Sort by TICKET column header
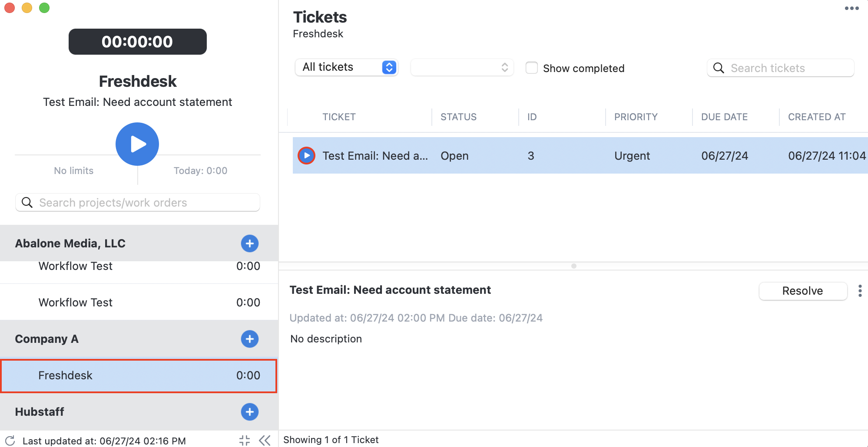 pyautogui.click(x=339, y=117)
